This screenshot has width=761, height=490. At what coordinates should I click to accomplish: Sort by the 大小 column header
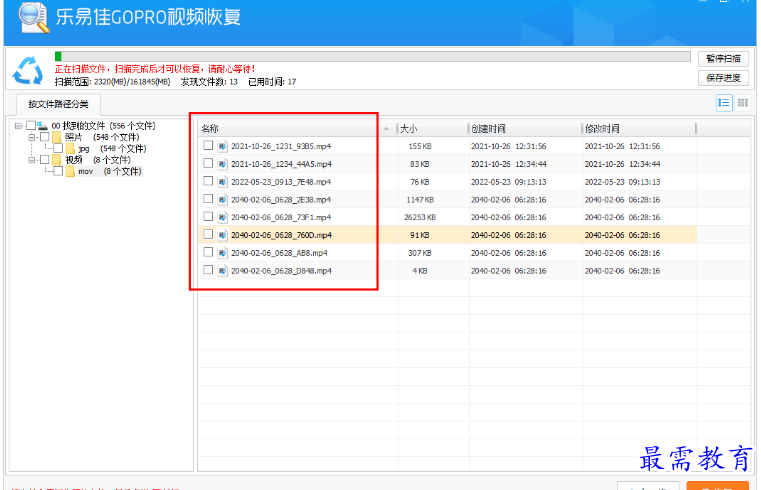click(x=433, y=129)
